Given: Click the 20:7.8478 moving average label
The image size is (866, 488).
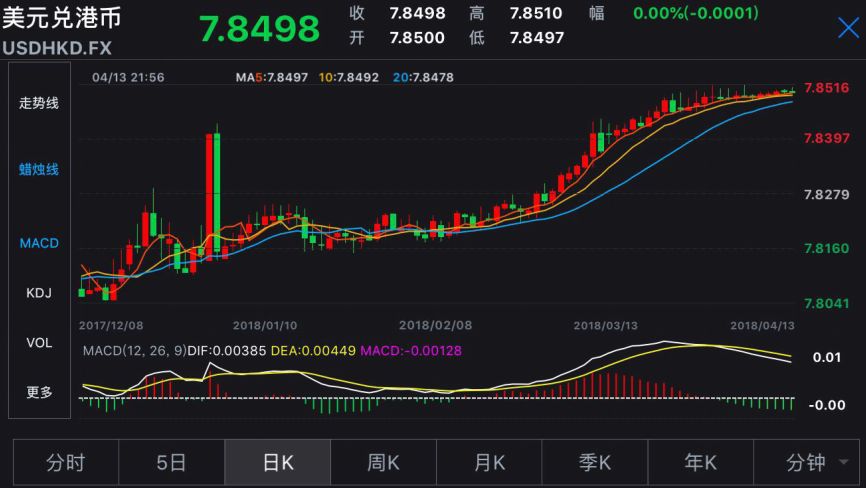Looking at the screenshot, I should 424,77.
